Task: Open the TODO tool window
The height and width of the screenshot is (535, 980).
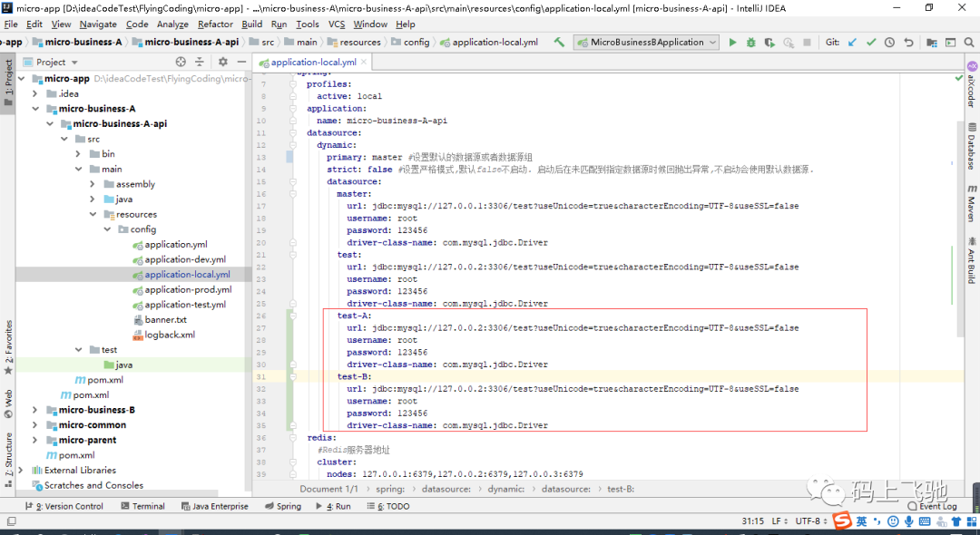Action: tap(388, 506)
